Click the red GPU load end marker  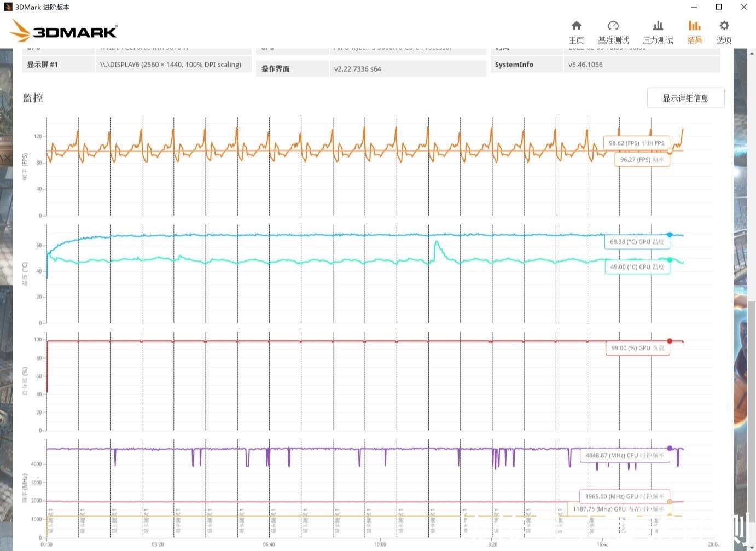pos(670,341)
